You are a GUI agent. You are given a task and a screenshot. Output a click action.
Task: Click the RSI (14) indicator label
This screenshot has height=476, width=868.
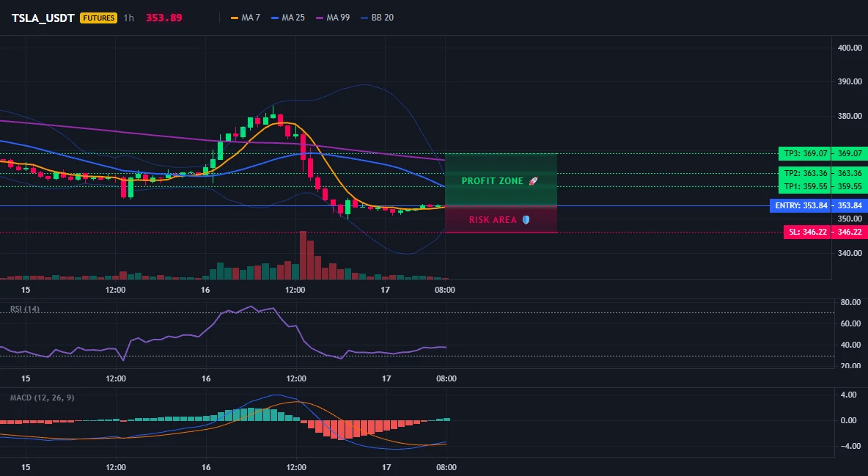coord(25,309)
